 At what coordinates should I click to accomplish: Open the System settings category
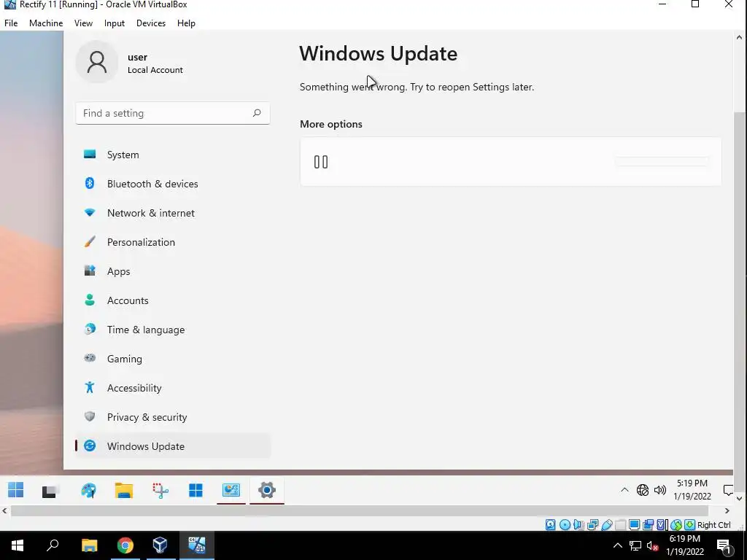click(173, 155)
